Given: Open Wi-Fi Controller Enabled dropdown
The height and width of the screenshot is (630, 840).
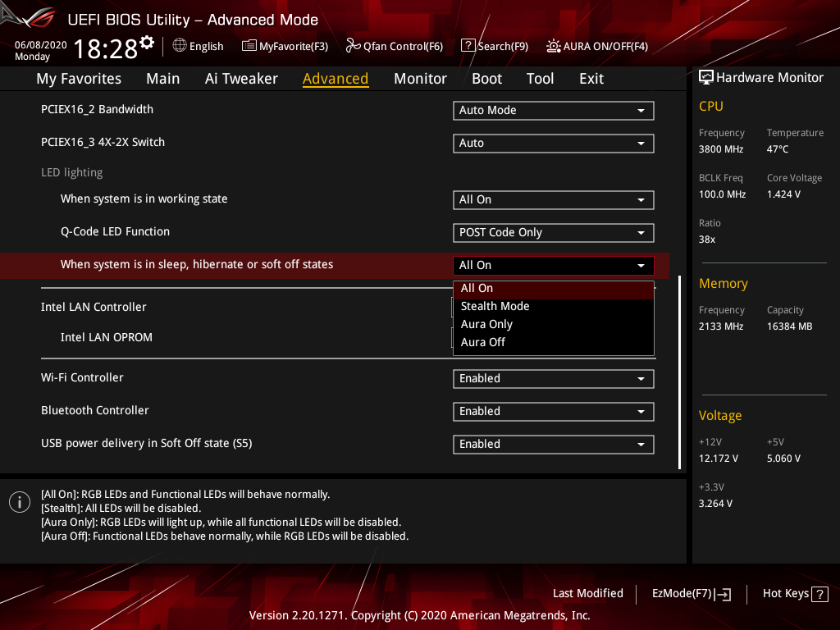Looking at the screenshot, I should point(554,379).
